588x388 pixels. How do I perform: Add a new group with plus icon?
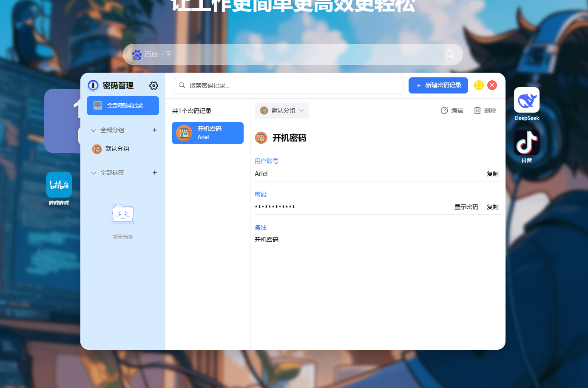[x=155, y=130]
